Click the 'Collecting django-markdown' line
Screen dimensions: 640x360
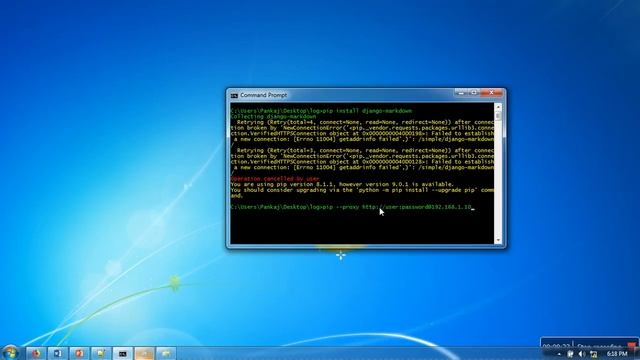(273, 117)
